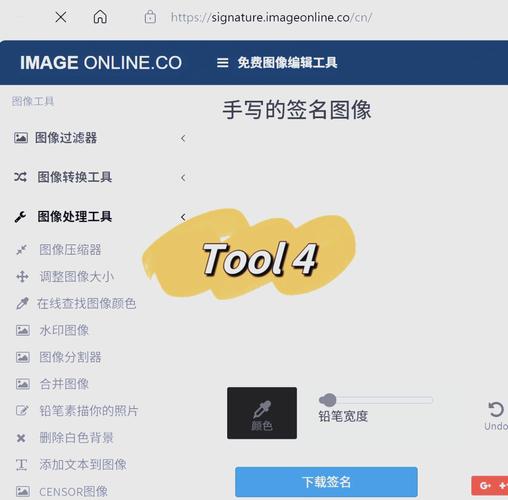Click the padlock site security icon
Screen dimensions: 508x500
tap(150, 17)
